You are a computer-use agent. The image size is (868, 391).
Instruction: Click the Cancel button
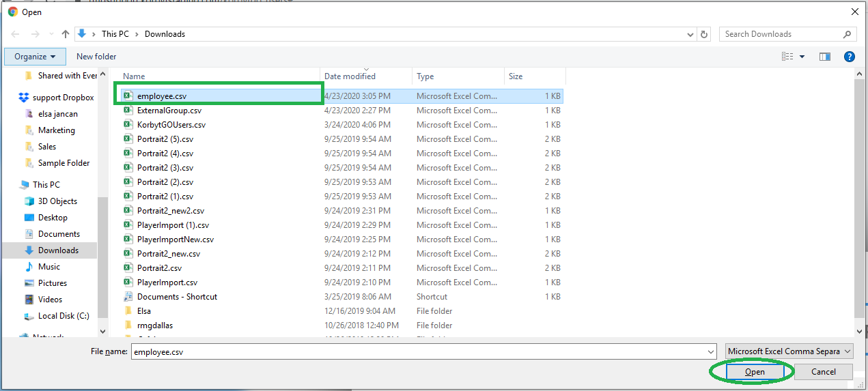824,372
